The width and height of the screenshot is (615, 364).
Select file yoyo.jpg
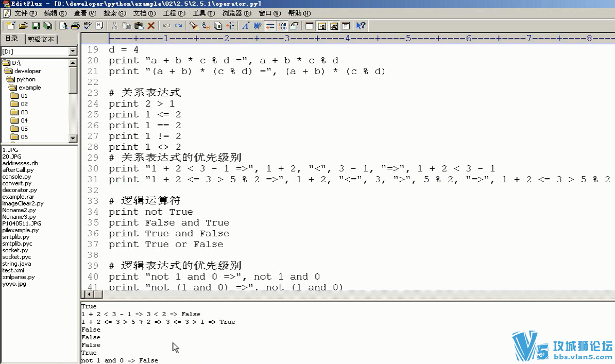(14, 284)
